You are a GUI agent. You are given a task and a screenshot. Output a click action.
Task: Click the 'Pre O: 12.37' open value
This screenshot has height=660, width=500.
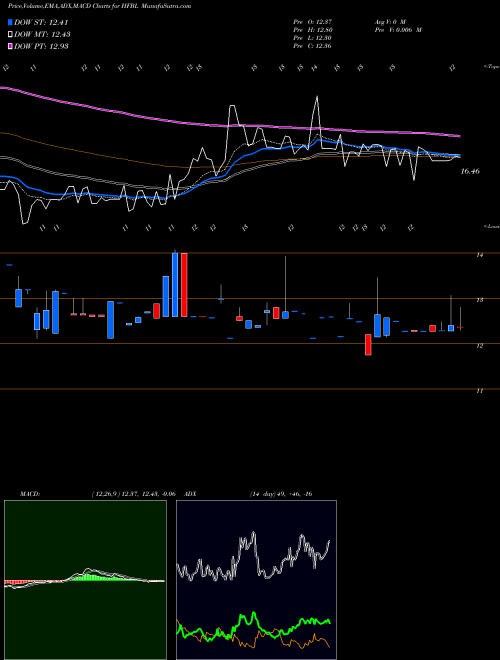coord(312,22)
